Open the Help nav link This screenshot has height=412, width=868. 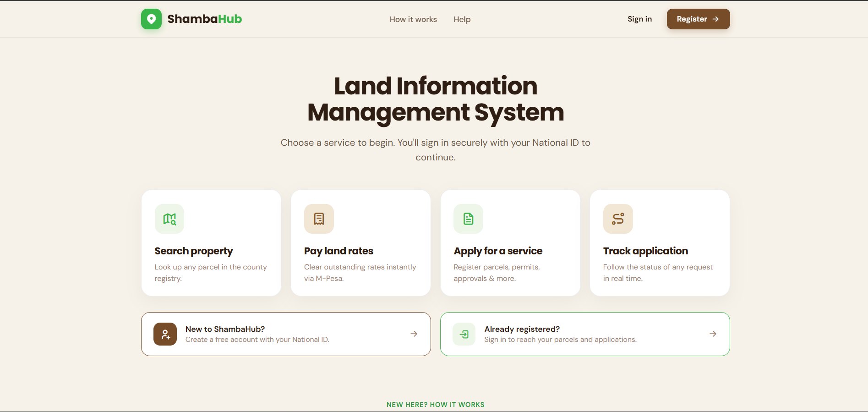[x=462, y=19]
